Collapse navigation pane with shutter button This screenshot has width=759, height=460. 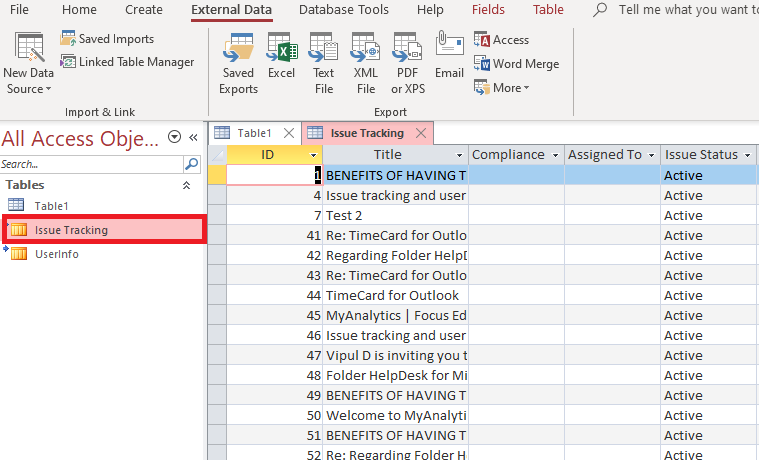[193, 138]
